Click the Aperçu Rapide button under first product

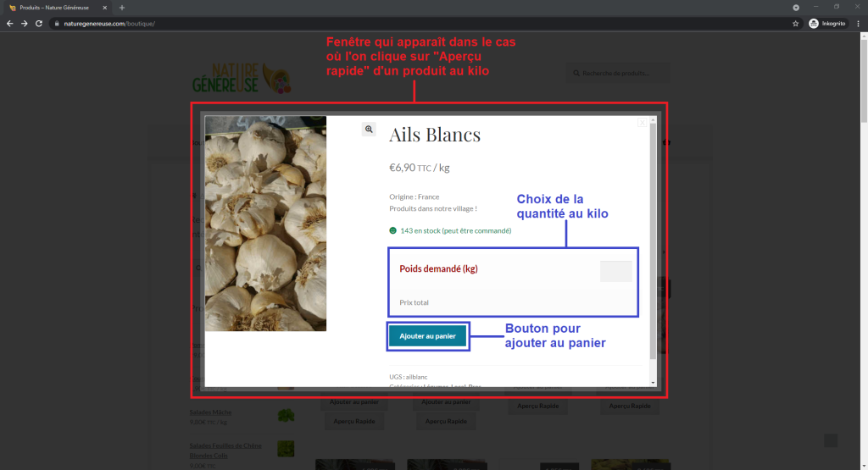pyautogui.click(x=354, y=422)
